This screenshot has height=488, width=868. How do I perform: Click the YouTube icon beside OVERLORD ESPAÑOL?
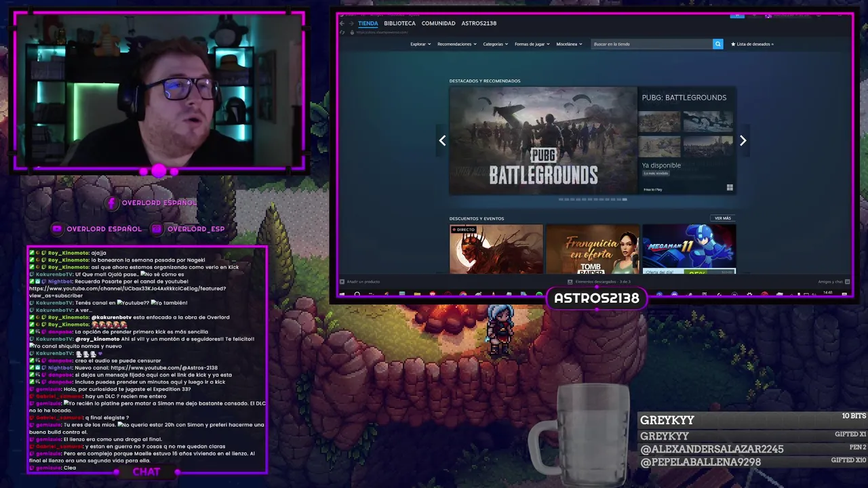coord(58,229)
